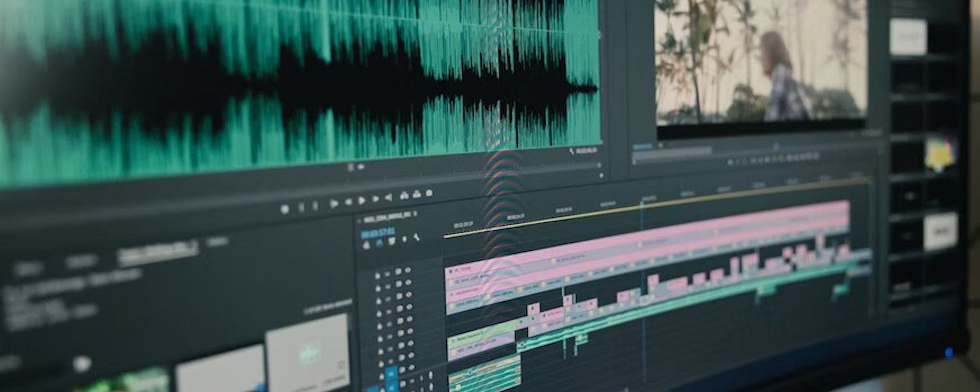Lock the topmost video track
The height and width of the screenshot is (392, 980).
point(378,276)
